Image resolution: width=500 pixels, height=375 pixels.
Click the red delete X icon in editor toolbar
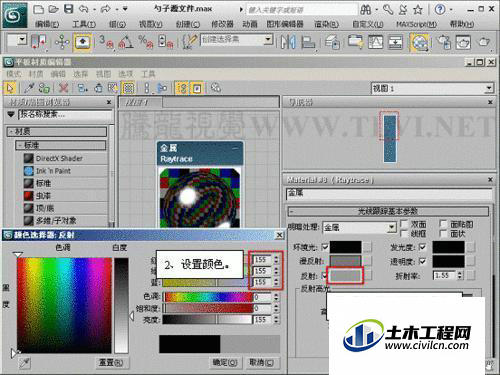[x=63, y=88]
